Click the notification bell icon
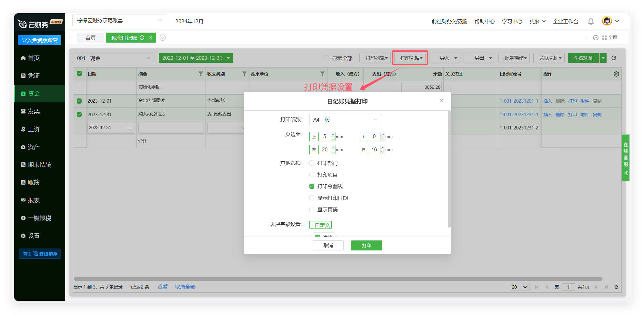The width and height of the screenshot is (644, 315). tap(590, 21)
